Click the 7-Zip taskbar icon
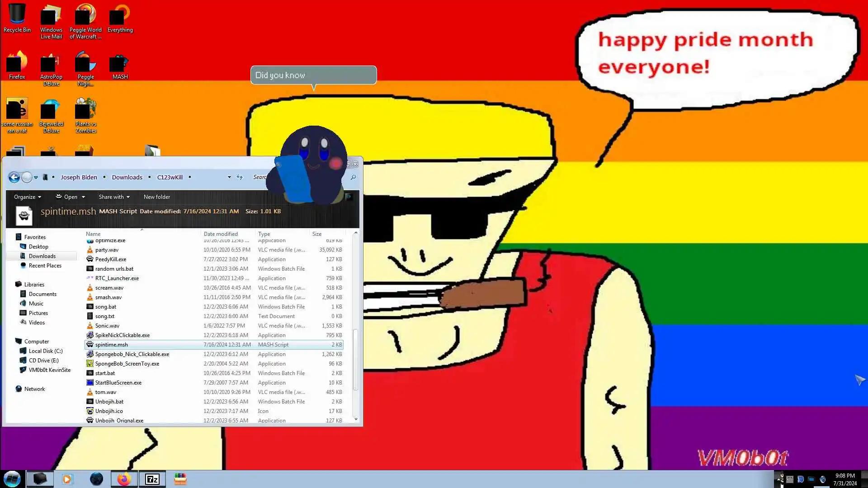 pos(152,479)
